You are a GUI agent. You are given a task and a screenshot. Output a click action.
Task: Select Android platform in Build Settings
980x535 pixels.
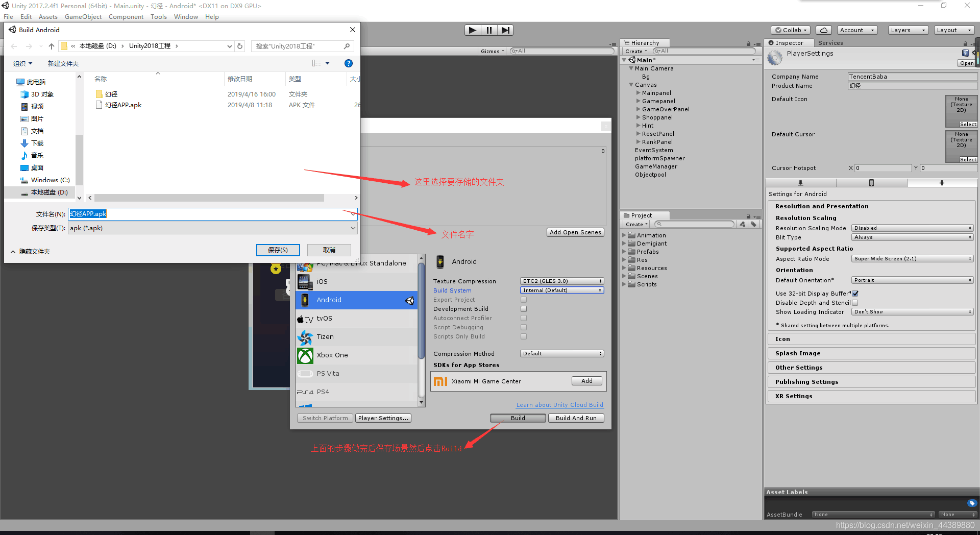357,300
